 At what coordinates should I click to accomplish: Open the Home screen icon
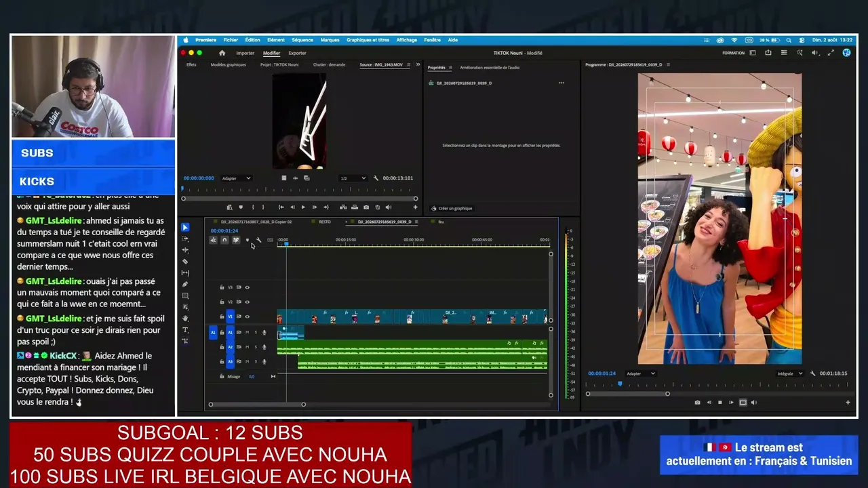[x=222, y=53]
